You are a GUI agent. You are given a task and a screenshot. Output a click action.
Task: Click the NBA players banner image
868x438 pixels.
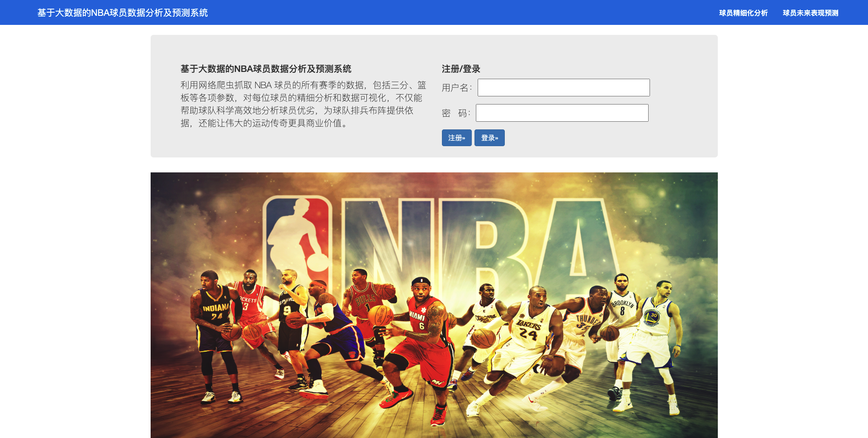(434, 305)
